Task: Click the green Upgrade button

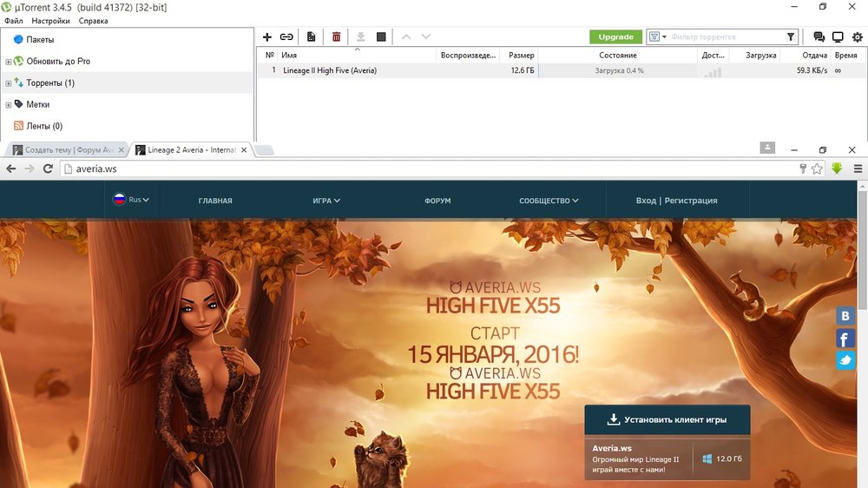Action: [x=615, y=37]
